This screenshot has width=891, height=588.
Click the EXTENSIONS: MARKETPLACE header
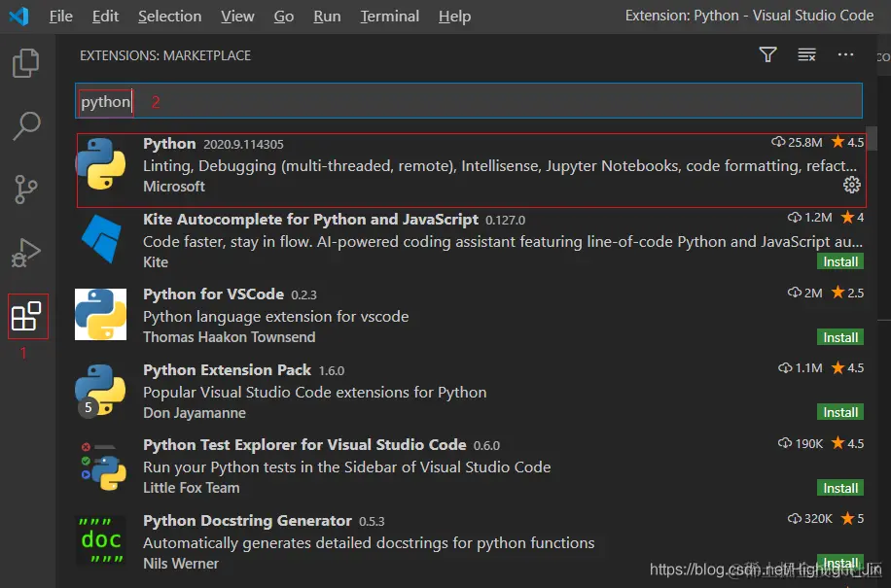point(164,55)
